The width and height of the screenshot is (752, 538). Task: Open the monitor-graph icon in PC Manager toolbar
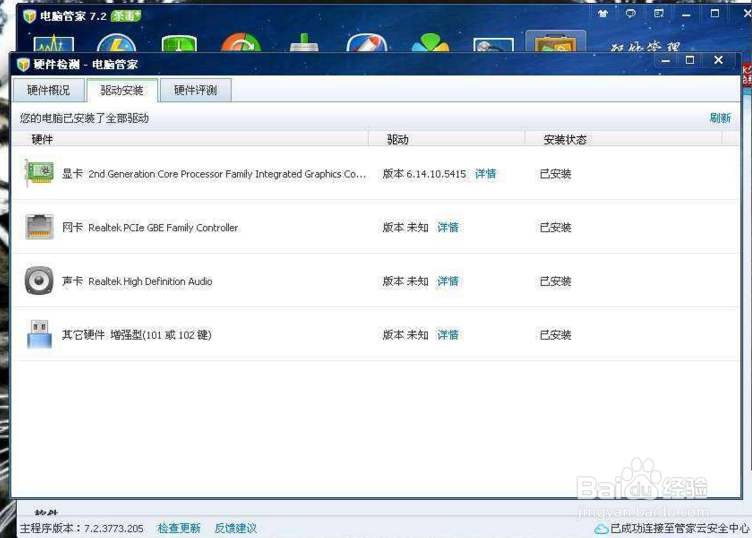tap(54, 44)
